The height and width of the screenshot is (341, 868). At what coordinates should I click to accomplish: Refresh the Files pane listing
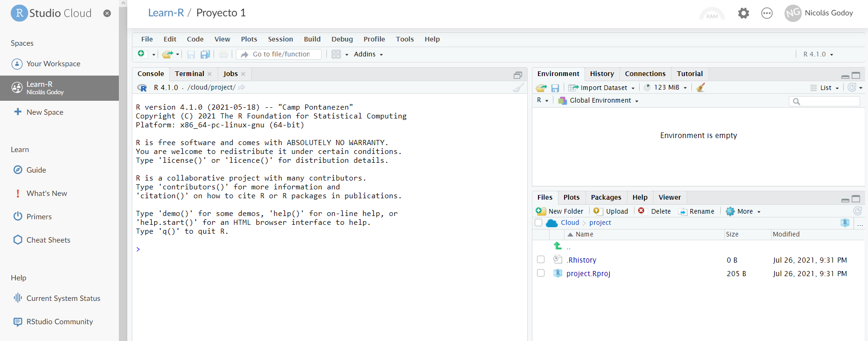pos(857,211)
